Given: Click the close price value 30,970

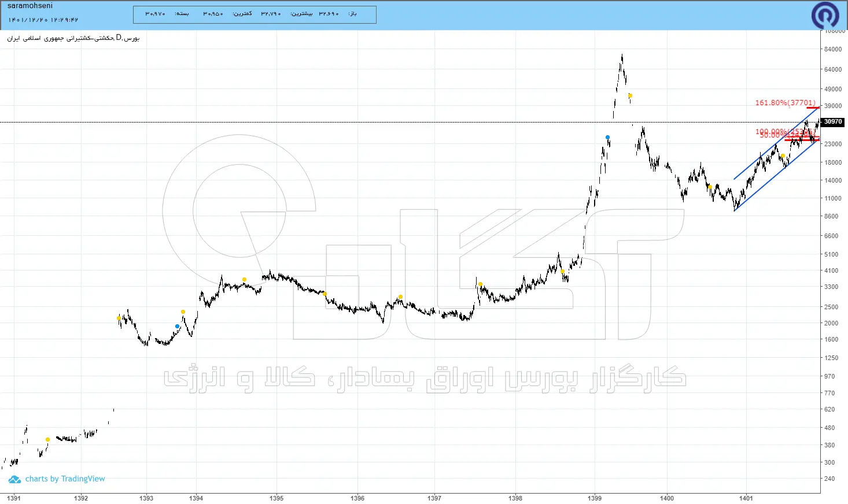Looking at the screenshot, I should [x=155, y=14].
